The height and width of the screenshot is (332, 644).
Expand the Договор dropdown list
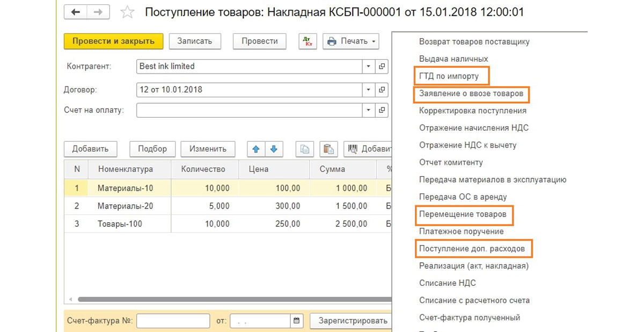click(369, 90)
